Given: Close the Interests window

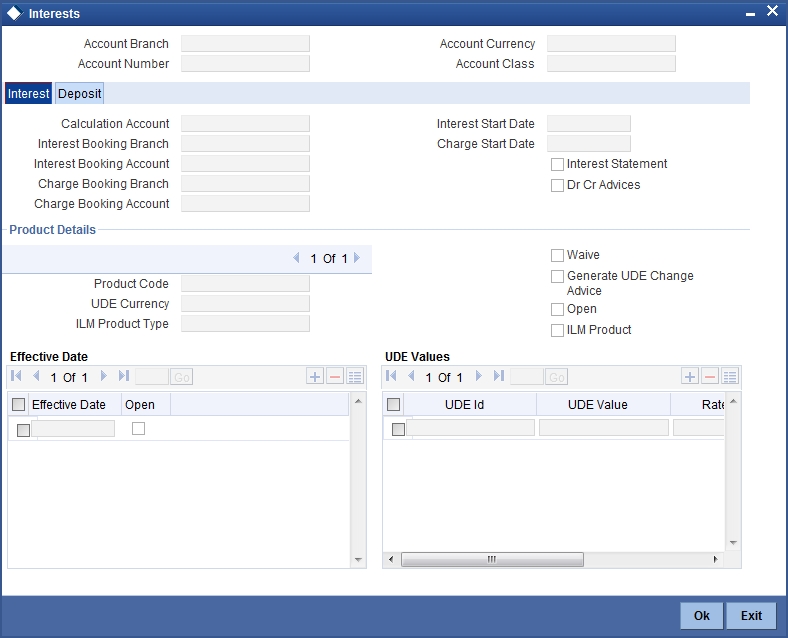Looking at the screenshot, I should point(772,11).
